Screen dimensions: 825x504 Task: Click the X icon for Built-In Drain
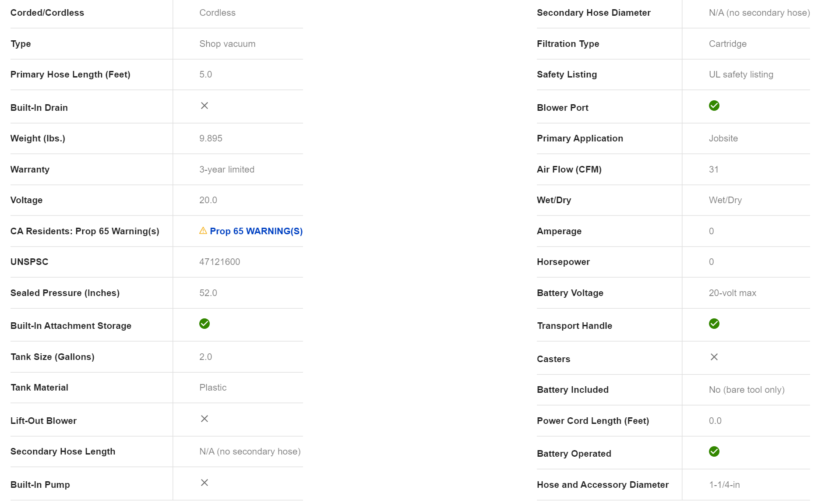point(204,106)
